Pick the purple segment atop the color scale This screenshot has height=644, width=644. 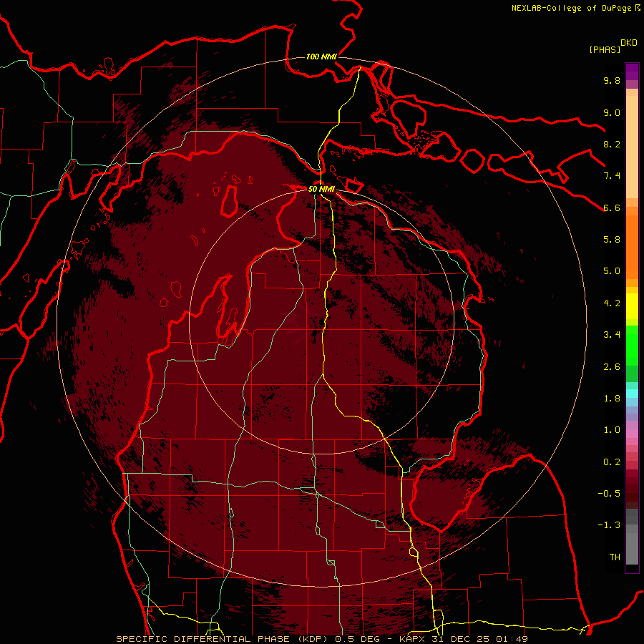pos(632,72)
